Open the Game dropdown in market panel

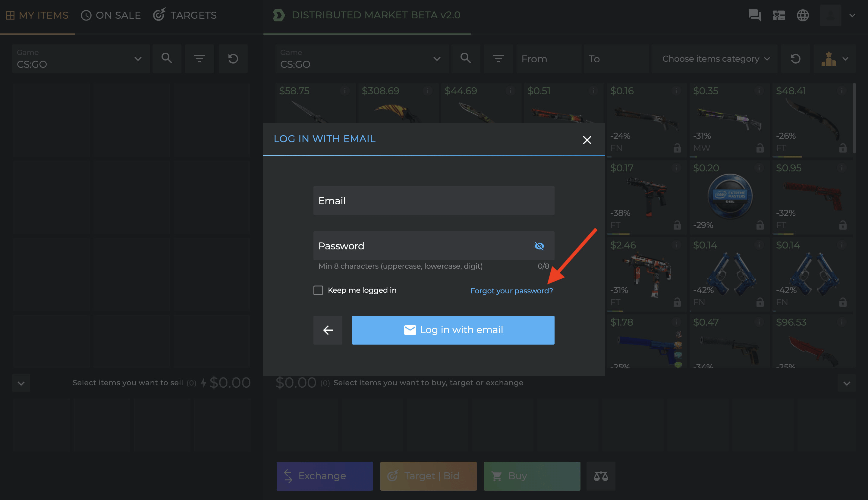(x=362, y=58)
